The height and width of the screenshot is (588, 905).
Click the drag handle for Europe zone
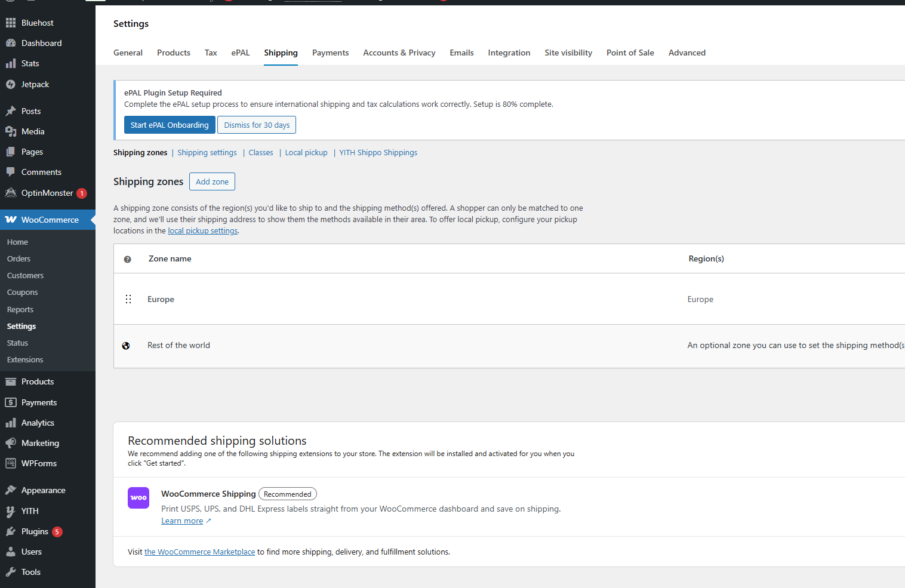[x=128, y=299]
